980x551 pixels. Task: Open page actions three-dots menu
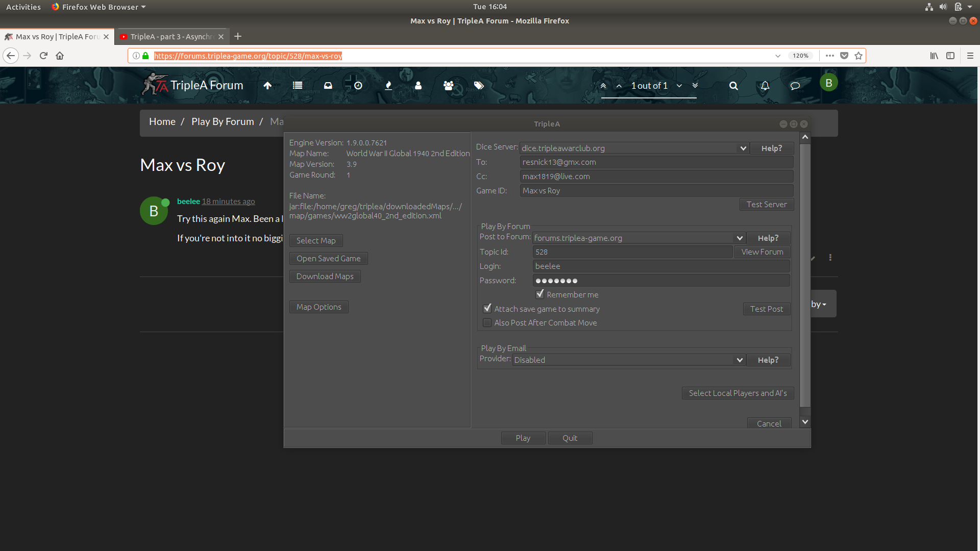pyautogui.click(x=830, y=56)
